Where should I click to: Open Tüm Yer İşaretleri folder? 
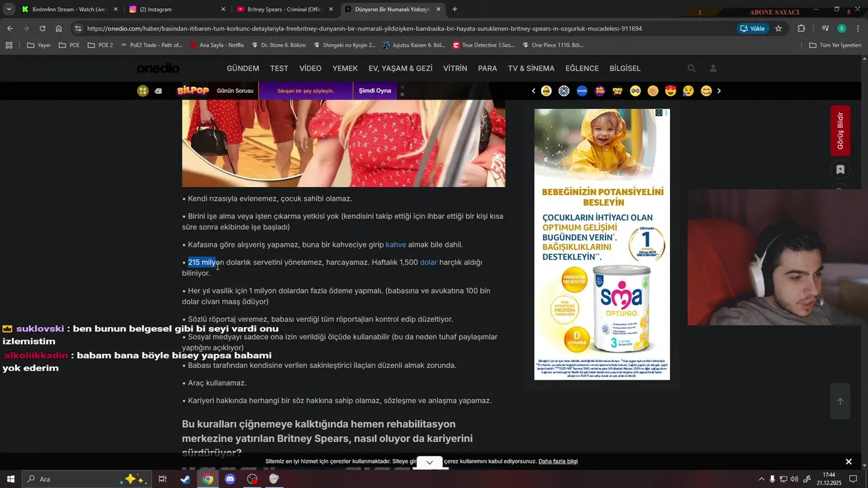click(835, 45)
